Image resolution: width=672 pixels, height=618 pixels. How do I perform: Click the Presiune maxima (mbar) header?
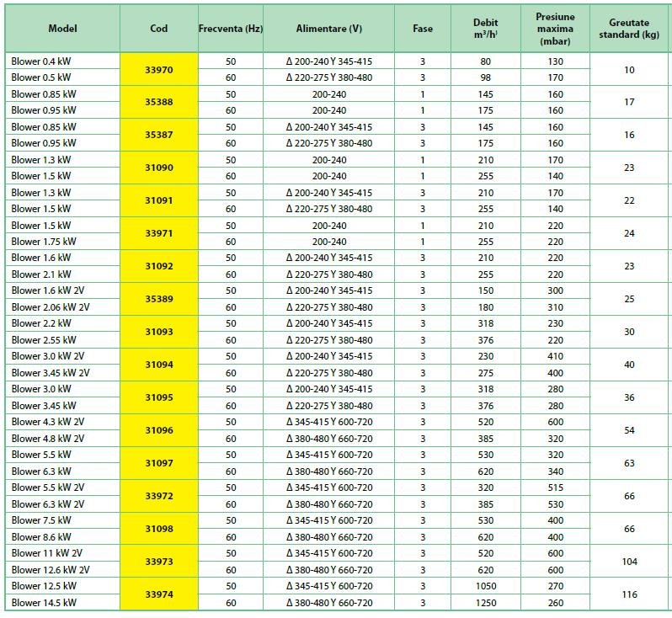click(x=554, y=28)
